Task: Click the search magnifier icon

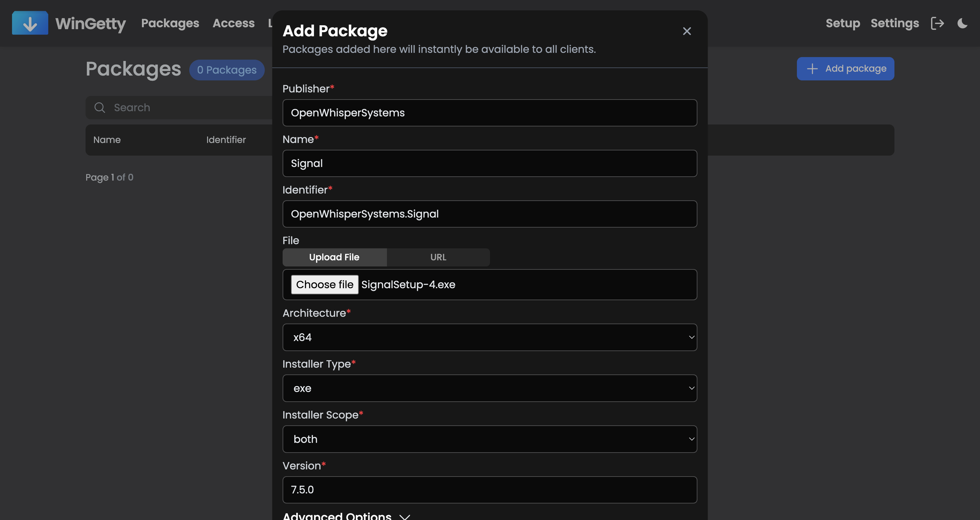Action: (100, 108)
